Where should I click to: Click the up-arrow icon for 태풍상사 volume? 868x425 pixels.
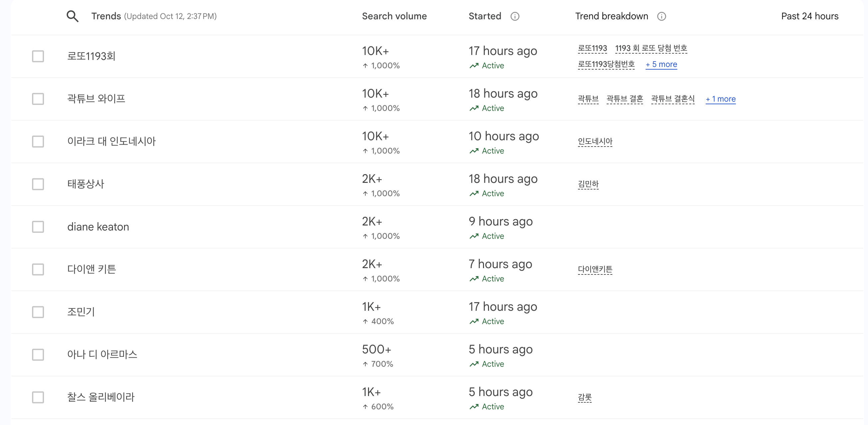(x=365, y=194)
